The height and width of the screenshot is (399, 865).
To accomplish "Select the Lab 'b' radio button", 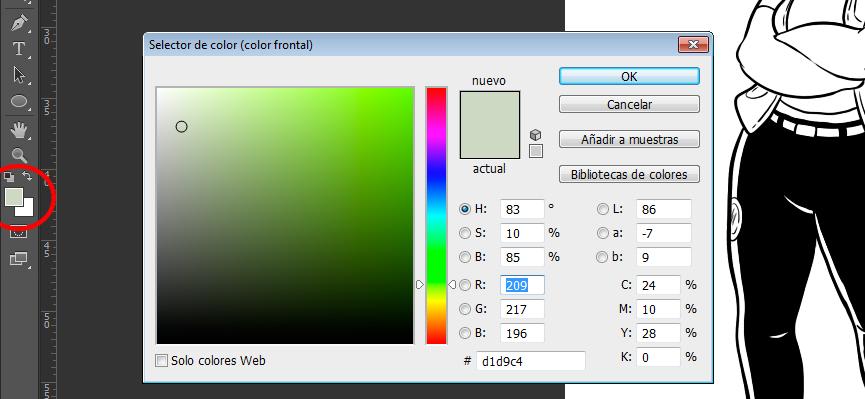I will click(x=602, y=257).
